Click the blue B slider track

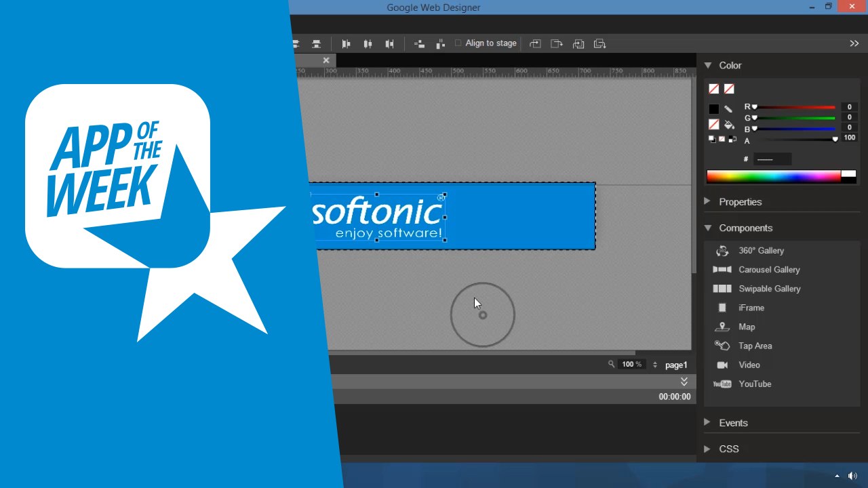click(794, 129)
